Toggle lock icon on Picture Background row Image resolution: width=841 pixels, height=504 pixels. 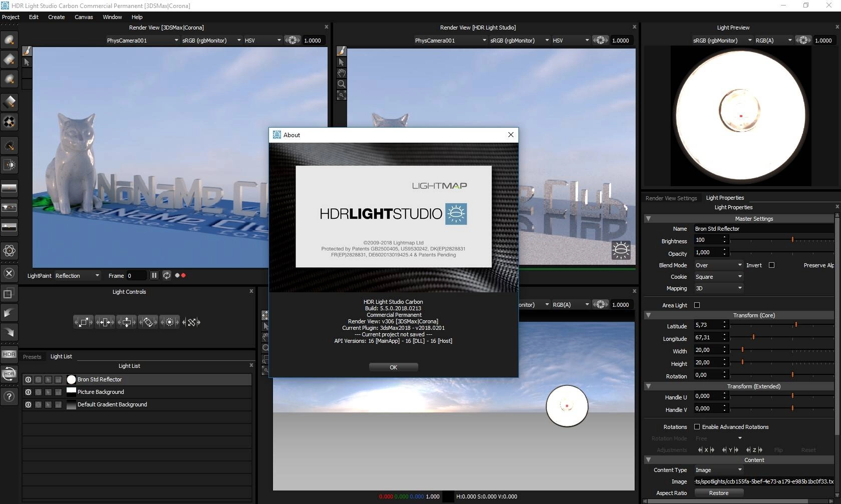tap(58, 392)
